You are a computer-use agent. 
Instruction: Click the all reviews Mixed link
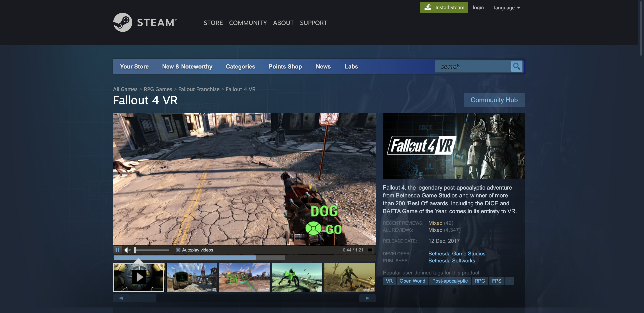435,230
